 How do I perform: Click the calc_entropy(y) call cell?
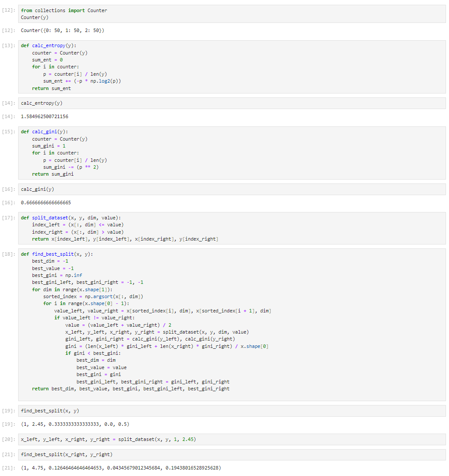tap(232, 103)
